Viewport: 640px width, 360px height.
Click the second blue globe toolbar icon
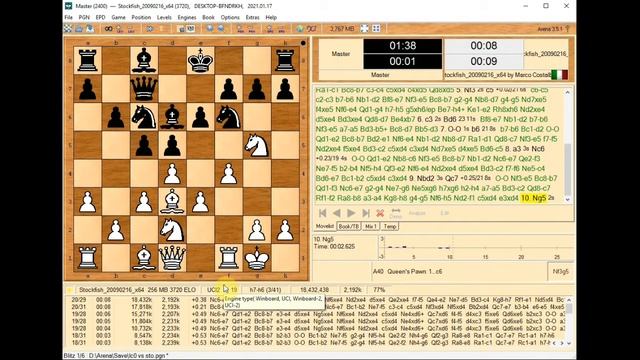pyautogui.click(x=221, y=29)
